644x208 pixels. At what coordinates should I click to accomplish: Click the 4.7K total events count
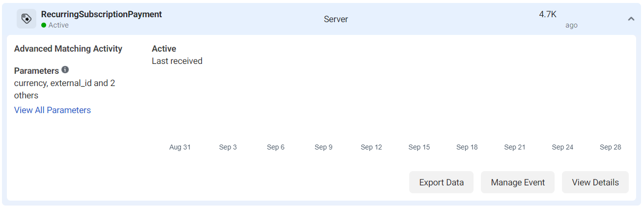[548, 14]
